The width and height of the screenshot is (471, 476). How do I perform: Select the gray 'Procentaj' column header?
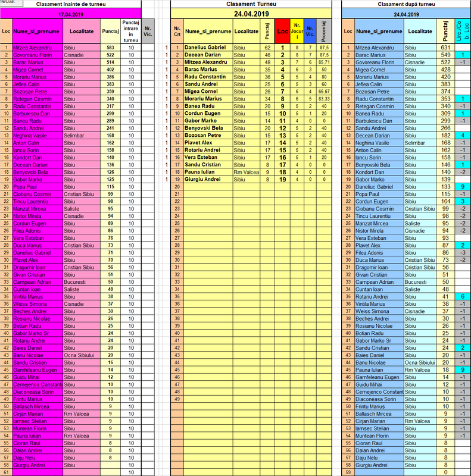[324, 32]
